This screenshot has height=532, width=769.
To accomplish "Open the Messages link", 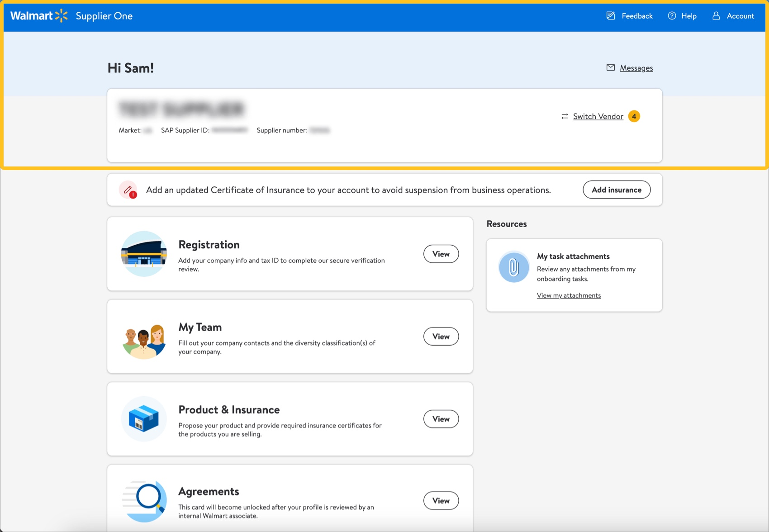I will pyautogui.click(x=636, y=68).
